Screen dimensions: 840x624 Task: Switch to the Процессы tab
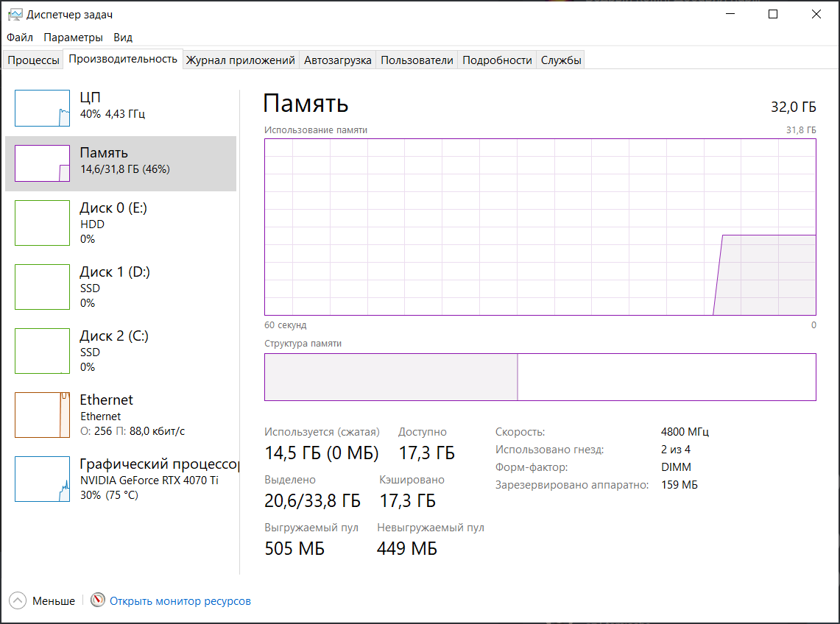click(33, 60)
